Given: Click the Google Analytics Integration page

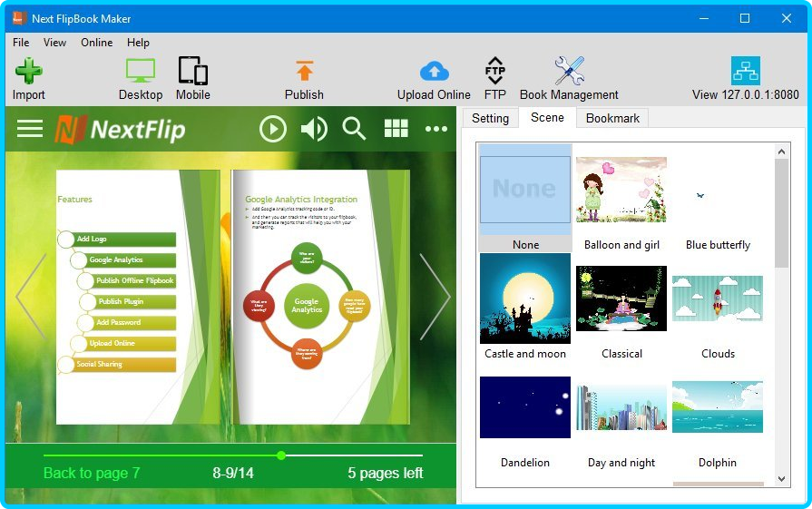Looking at the screenshot, I should pyautogui.click(x=321, y=298).
